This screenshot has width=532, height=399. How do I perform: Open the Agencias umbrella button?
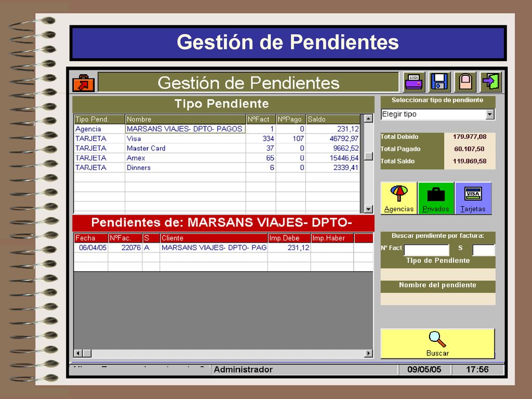(399, 198)
